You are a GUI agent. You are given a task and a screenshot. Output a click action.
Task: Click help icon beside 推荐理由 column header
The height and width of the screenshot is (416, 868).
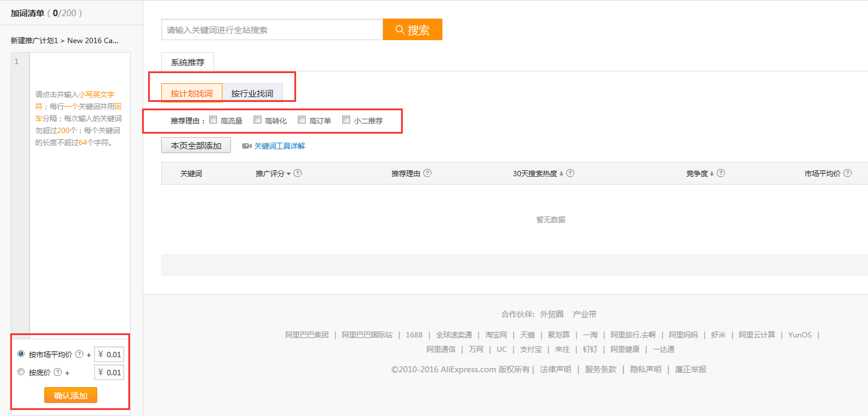[x=427, y=173]
